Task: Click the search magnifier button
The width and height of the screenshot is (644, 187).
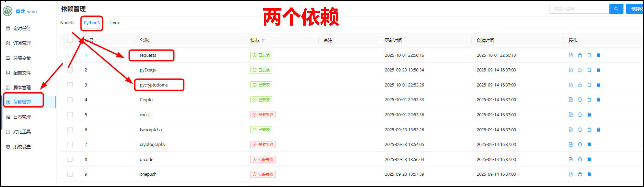Action: click(616, 9)
